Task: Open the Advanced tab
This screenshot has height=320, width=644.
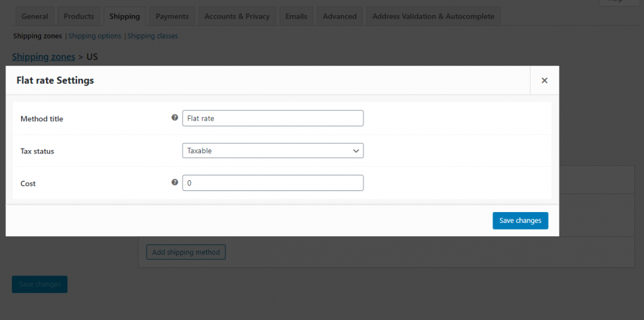Action: pos(339,16)
